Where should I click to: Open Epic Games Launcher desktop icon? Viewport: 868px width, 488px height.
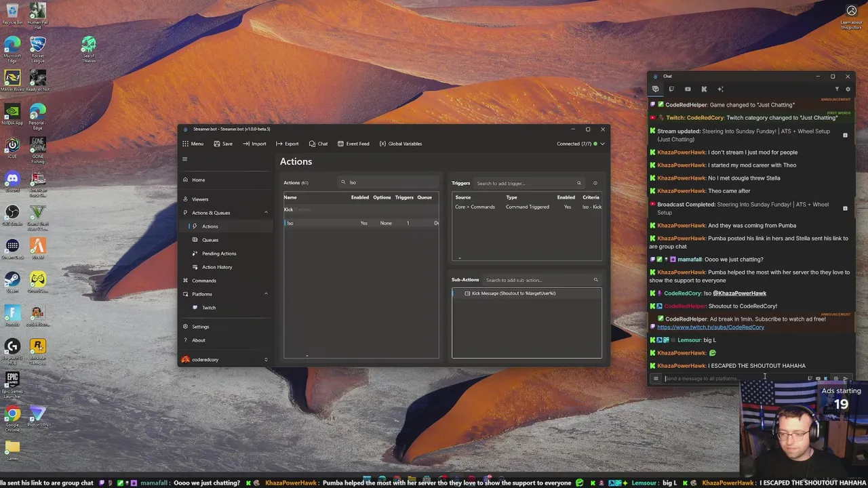pyautogui.click(x=12, y=384)
